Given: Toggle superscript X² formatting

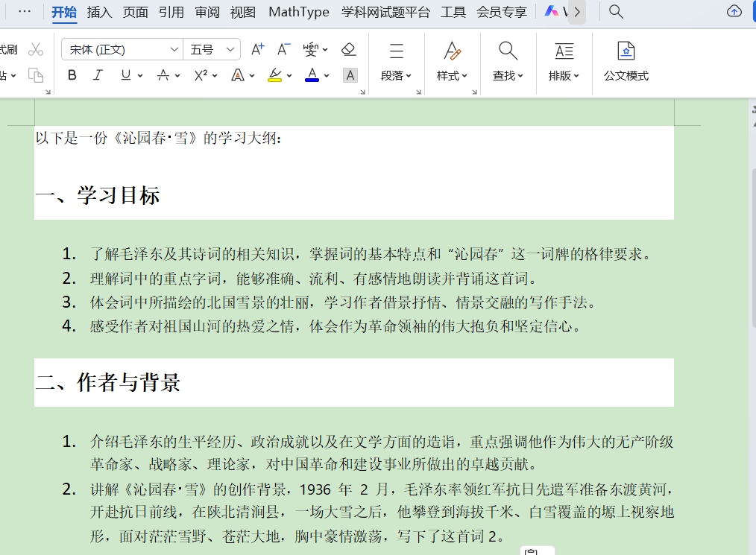Looking at the screenshot, I should click(x=200, y=75).
